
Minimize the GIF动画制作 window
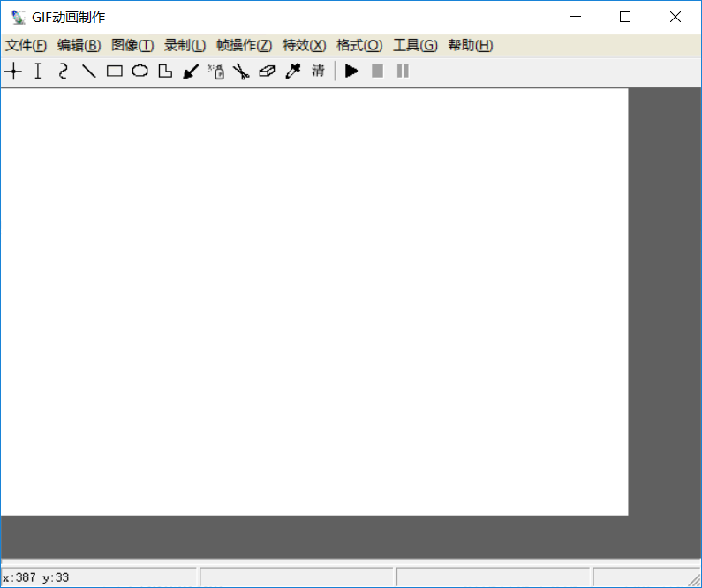tap(576, 17)
